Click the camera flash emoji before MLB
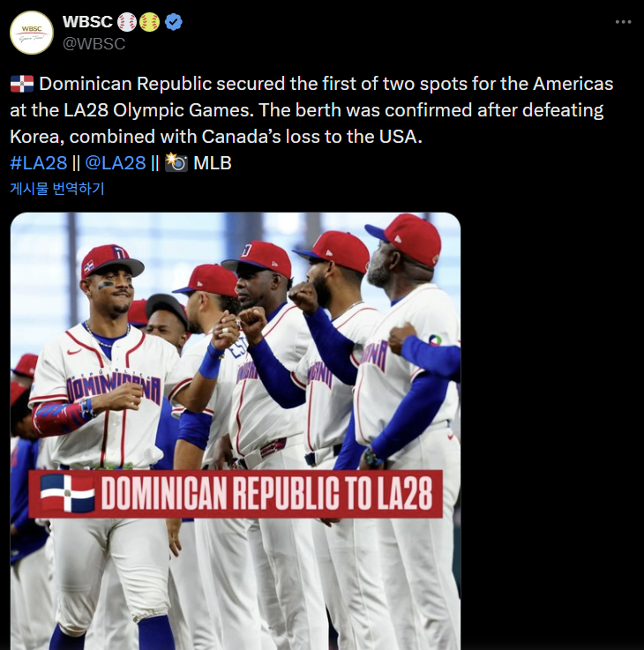This screenshot has width=644, height=650. coord(176,162)
